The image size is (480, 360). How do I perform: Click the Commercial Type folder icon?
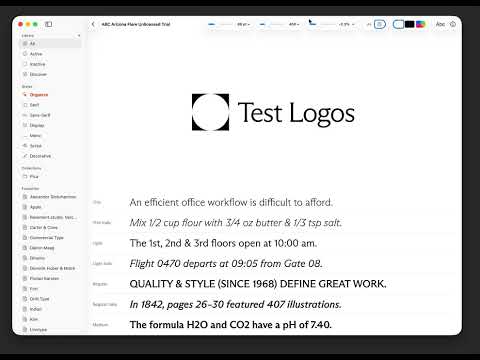[x=25, y=238]
